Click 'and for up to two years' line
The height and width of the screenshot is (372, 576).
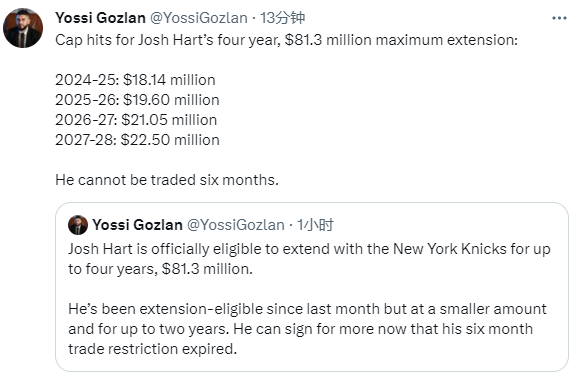pos(300,329)
